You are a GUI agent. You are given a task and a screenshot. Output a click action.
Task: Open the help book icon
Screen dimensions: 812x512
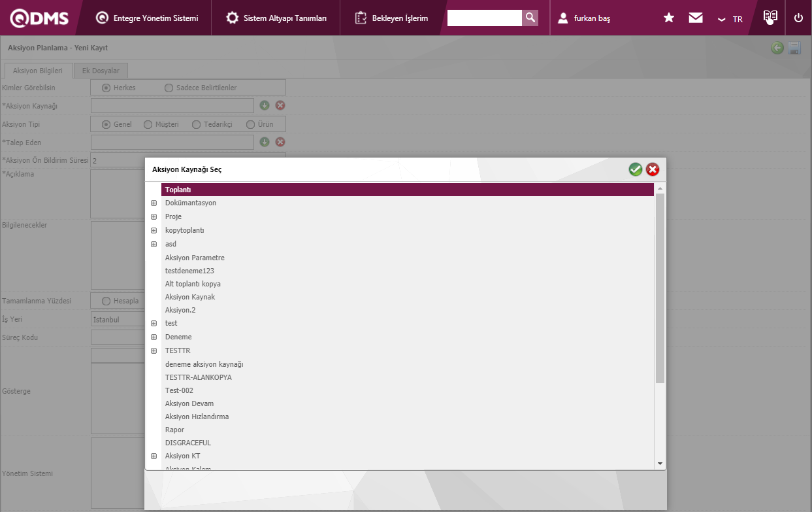[770, 17]
